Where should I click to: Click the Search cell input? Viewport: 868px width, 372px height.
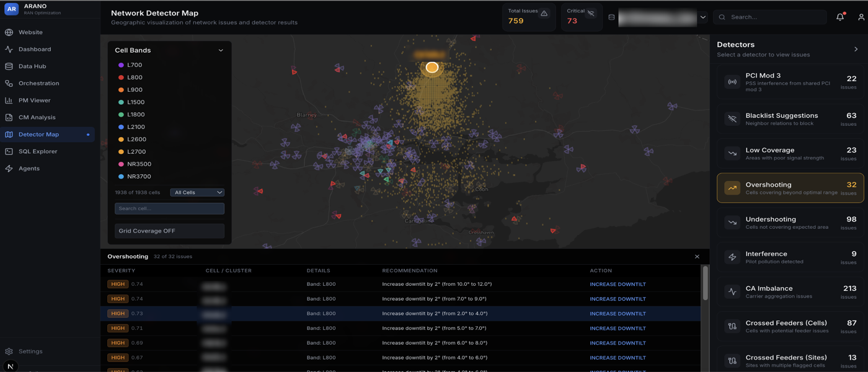pyautogui.click(x=169, y=209)
